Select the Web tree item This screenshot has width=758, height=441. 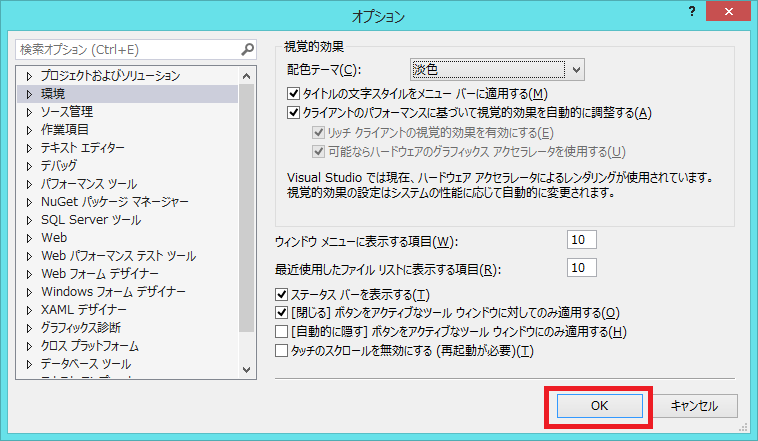[x=54, y=238]
